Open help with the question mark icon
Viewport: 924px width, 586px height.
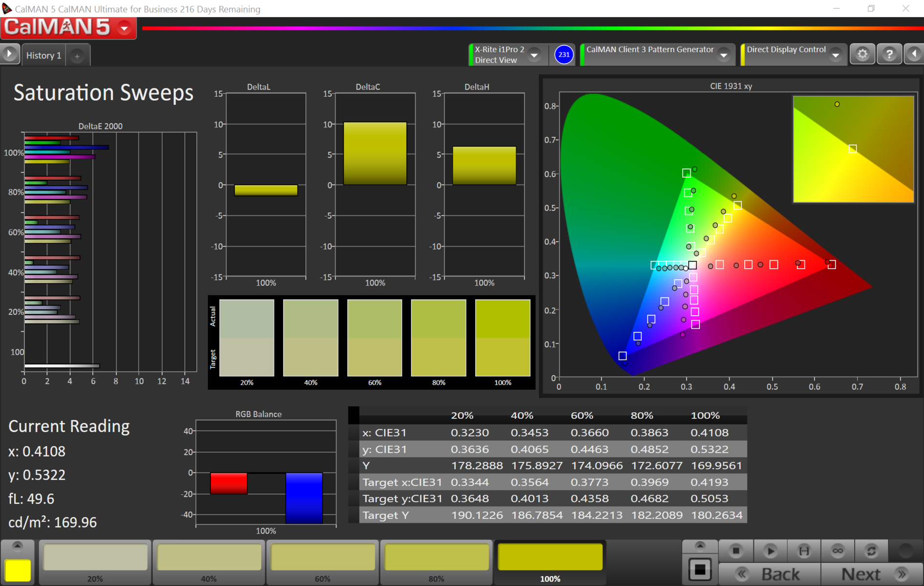(x=889, y=54)
